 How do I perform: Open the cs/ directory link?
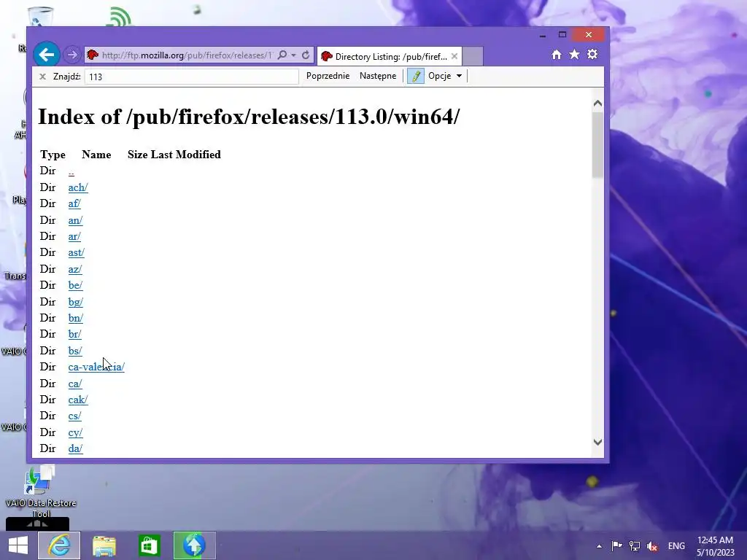point(74,416)
